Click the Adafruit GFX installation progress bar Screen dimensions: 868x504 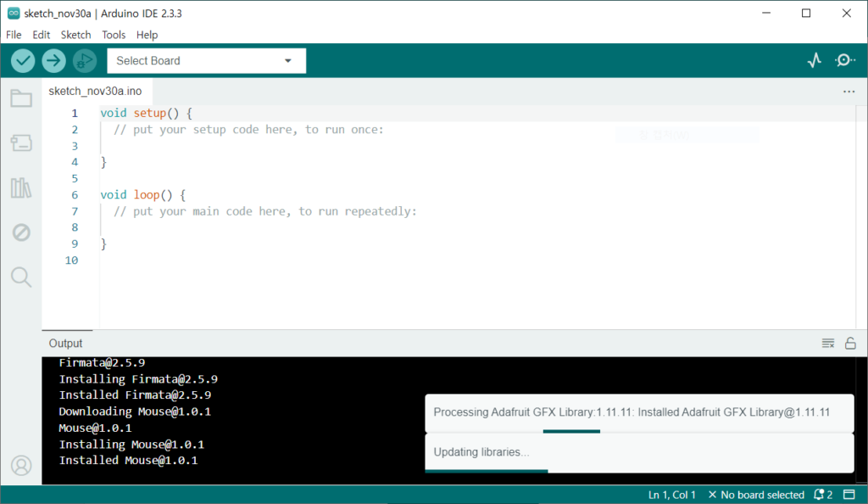click(571, 431)
